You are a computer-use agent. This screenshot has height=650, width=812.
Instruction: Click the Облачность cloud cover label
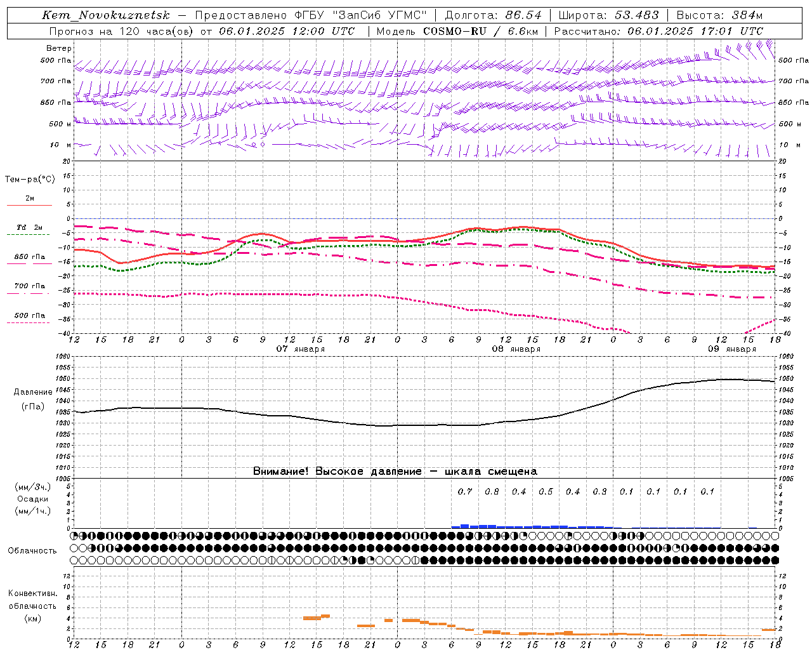point(32,551)
